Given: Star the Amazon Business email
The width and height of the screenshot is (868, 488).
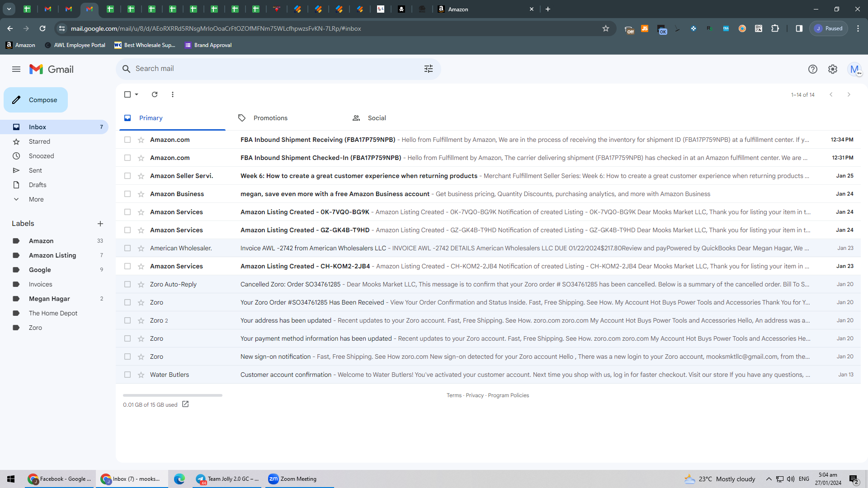Looking at the screenshot, I should click(141, 194).
